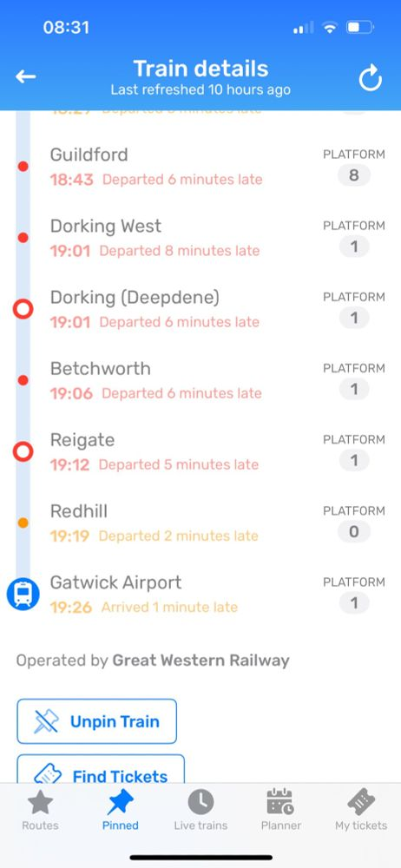Open Planner calendar icon
Screen dimensions: 401x868
(x=281, y=802)
